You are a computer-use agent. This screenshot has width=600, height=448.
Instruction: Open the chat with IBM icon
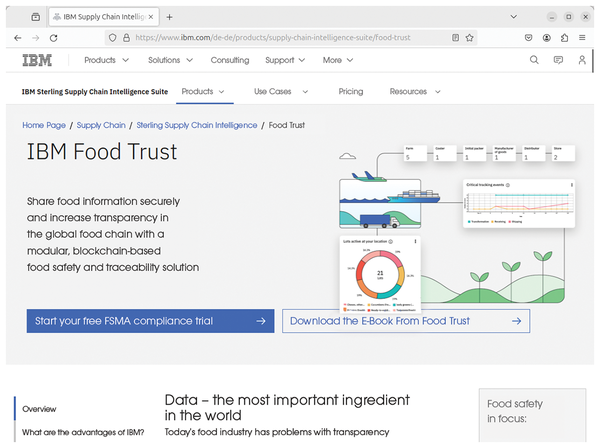coord(558,60)
